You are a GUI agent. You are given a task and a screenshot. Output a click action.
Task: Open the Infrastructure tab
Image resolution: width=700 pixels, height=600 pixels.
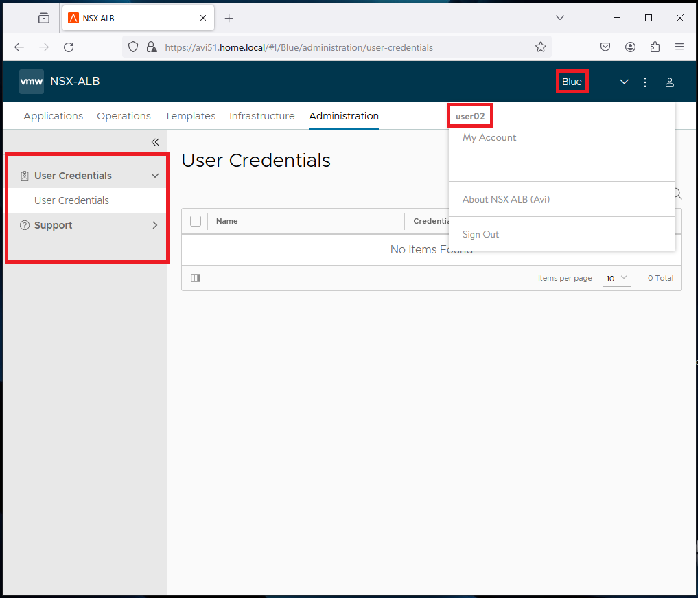pos(262,116)
